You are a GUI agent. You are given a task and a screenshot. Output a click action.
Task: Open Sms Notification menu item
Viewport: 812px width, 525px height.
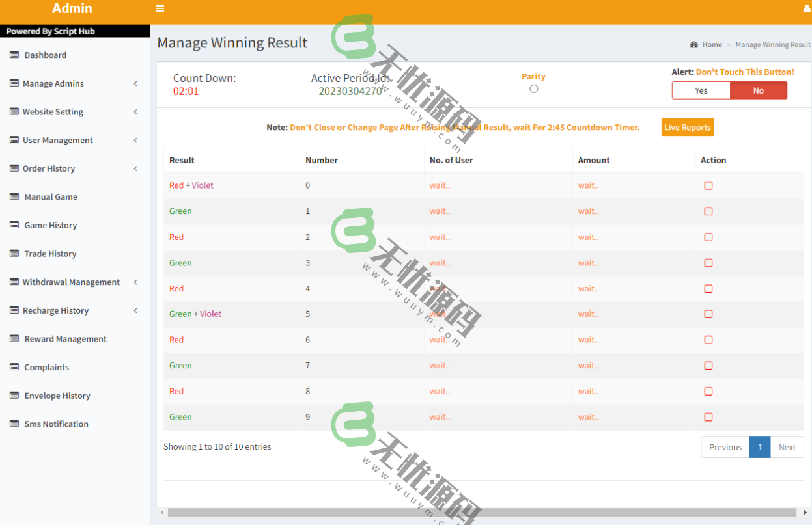(56, 424)
